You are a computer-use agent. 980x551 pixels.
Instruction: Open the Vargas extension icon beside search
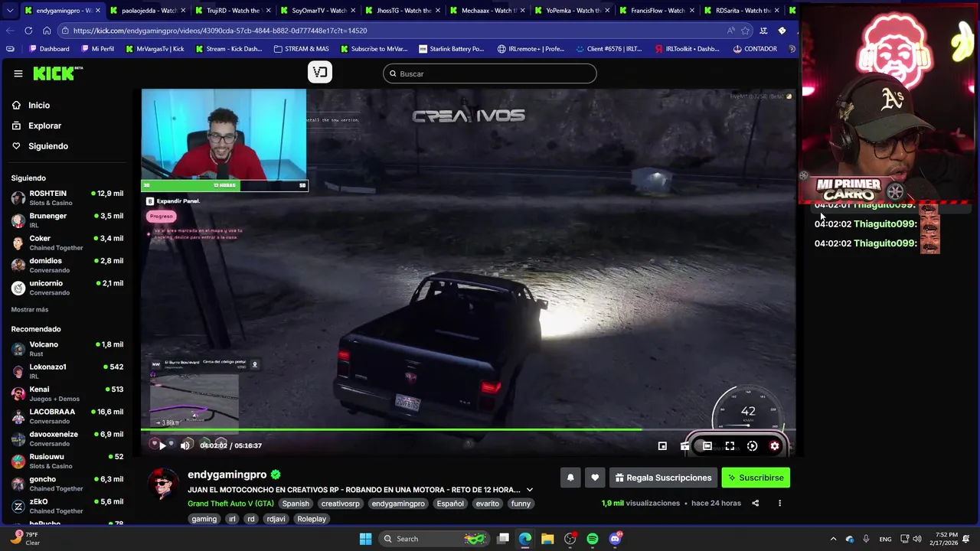(319, 72)
